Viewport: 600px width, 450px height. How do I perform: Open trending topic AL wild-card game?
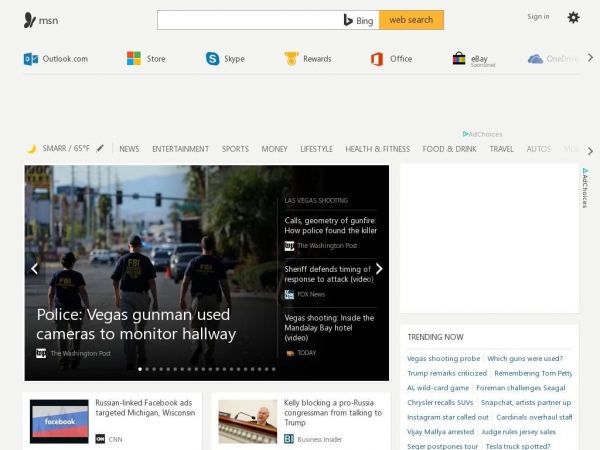point(438,388)
